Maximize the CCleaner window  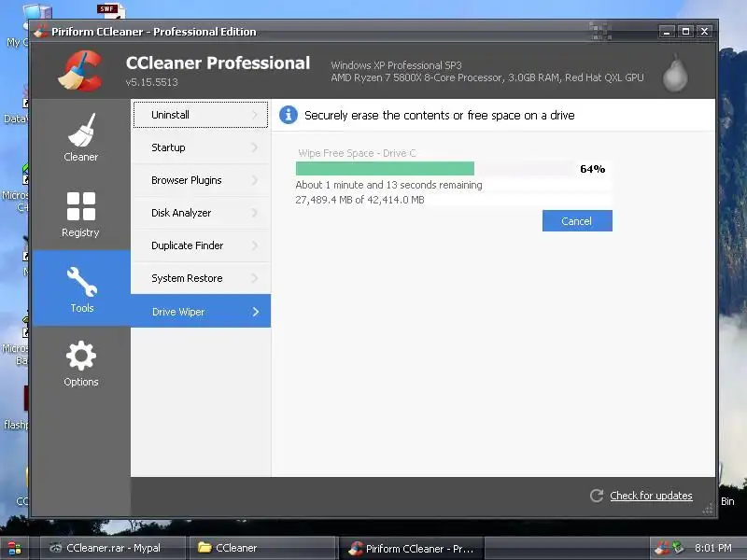tap(685, 32)
